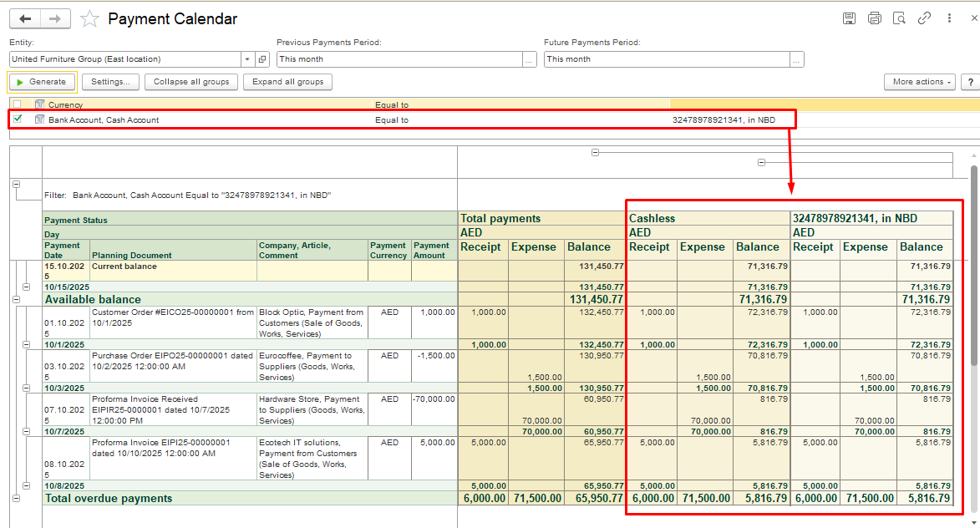This screenshot has width=980, height=528.
Task: Open the Entity dropdown list
Action: click(x=247, y=59)
